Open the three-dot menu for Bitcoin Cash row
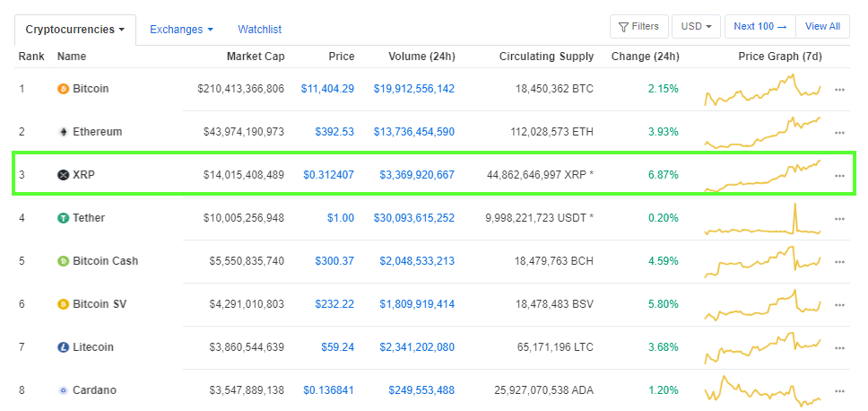 tap(839, 262)
